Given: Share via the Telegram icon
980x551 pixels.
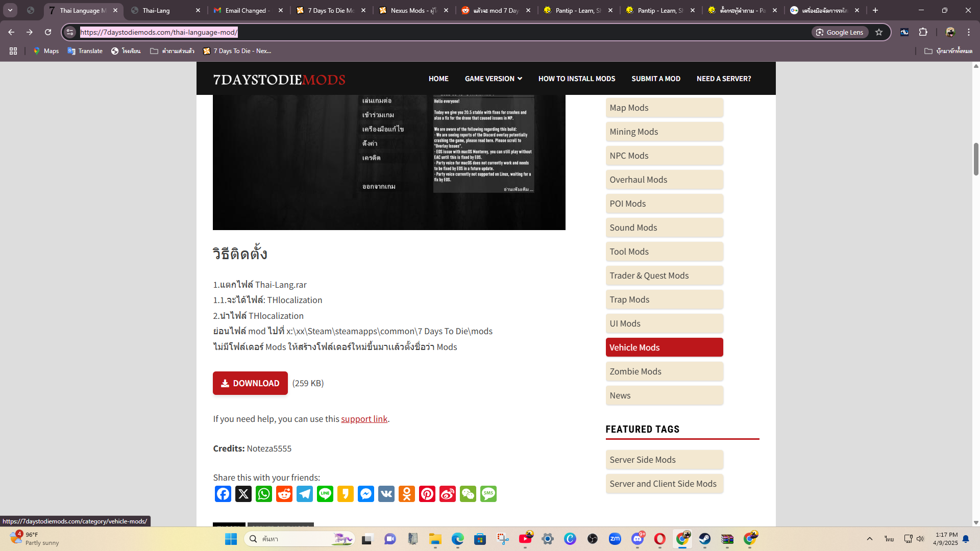Looking at the screenshot, I should point(305,494).
